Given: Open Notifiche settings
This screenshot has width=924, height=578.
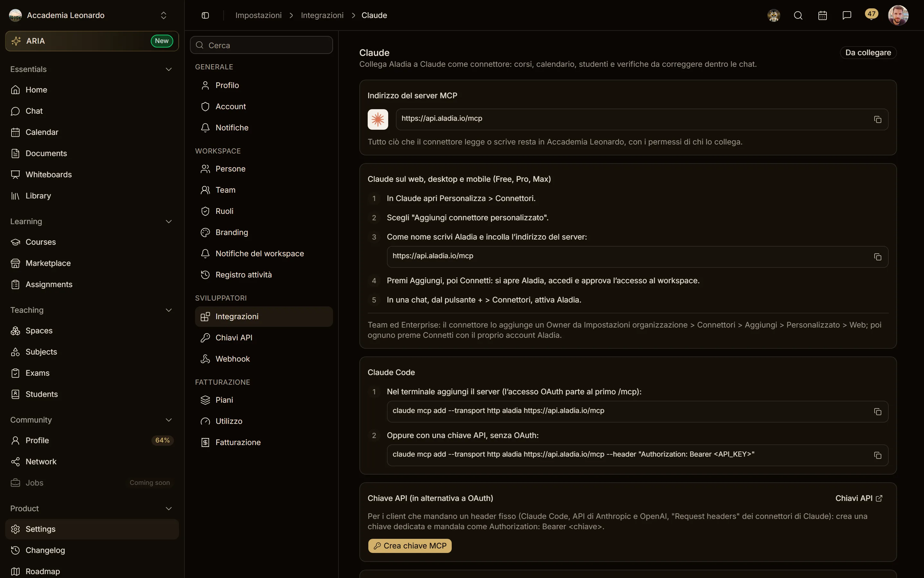Looking at the screenshot, I should click(x=264, y=128).
